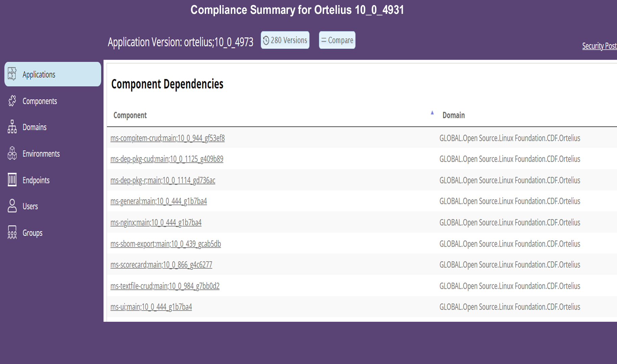Open the Security Posture link
The image size is (617, 364).
click(599, 46)
